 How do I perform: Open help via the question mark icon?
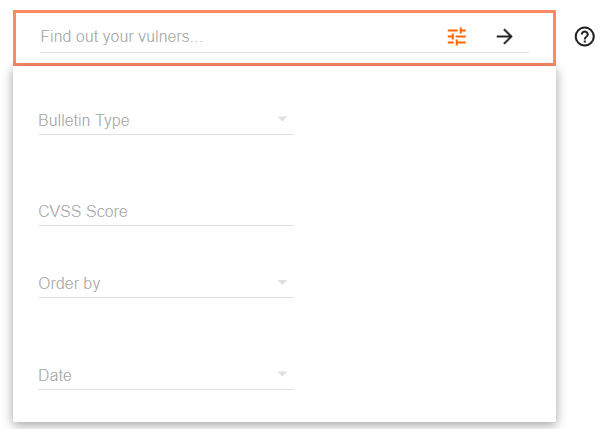pos(585,37)
